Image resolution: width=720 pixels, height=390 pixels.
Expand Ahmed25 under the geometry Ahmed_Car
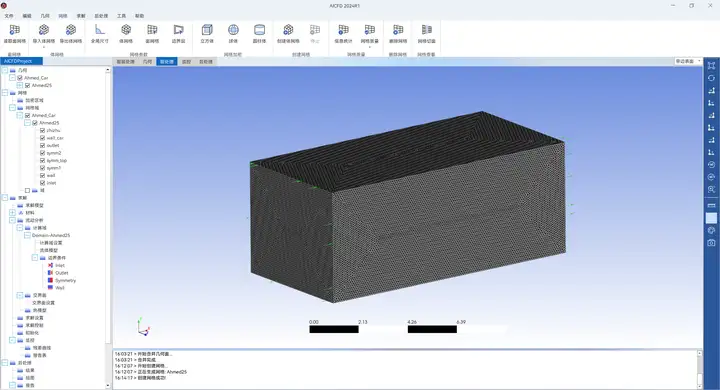[20, 85]
